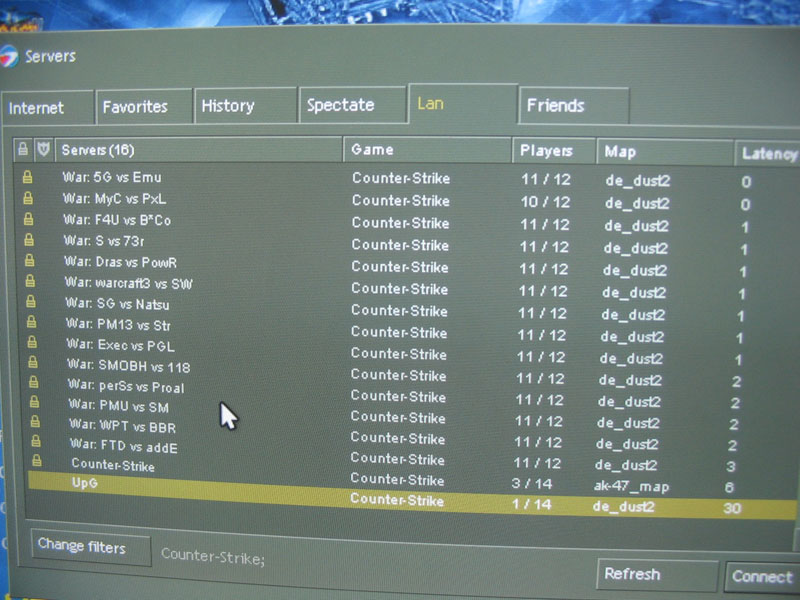Choose the server War: Dras vs PowR
This screenshot has width=800, height=600.
pyautogui.click(x=120, y=262)
